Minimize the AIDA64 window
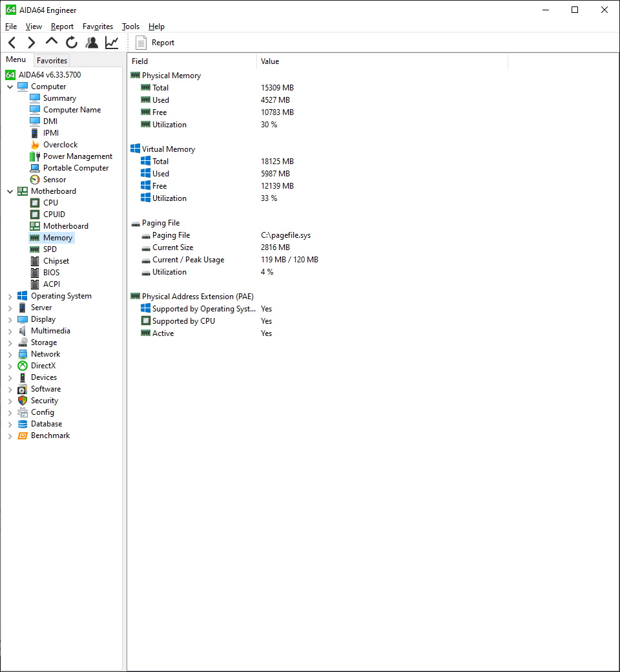 click(x=546, y=10)
